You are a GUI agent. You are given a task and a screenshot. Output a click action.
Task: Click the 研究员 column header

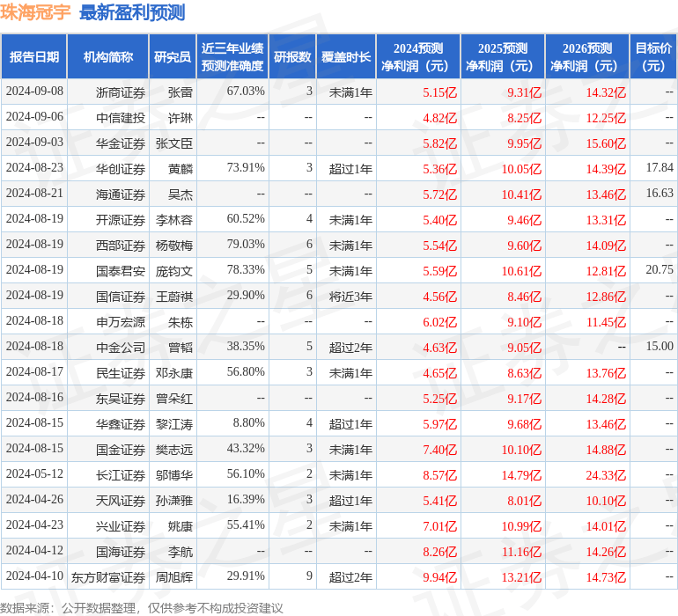[x=173, y=56]
